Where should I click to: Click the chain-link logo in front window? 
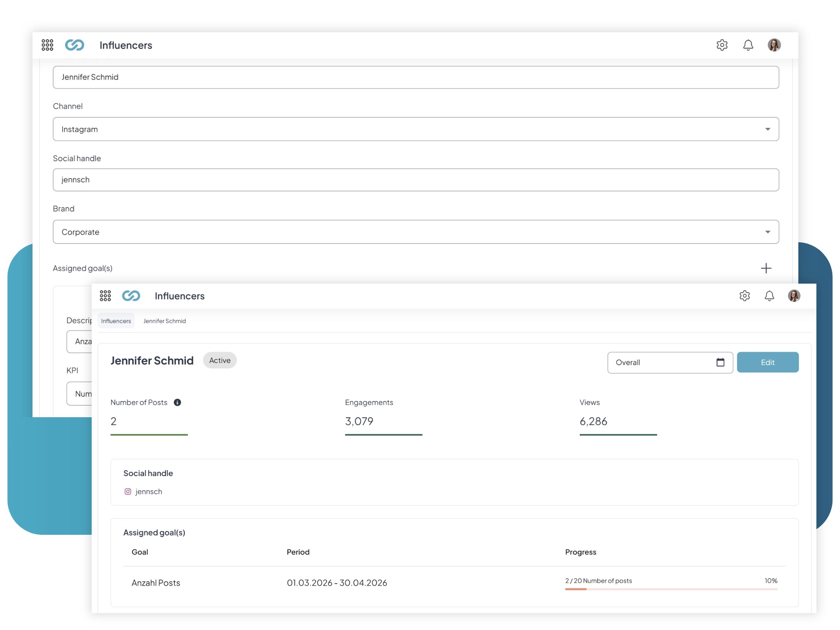point(131,295)
